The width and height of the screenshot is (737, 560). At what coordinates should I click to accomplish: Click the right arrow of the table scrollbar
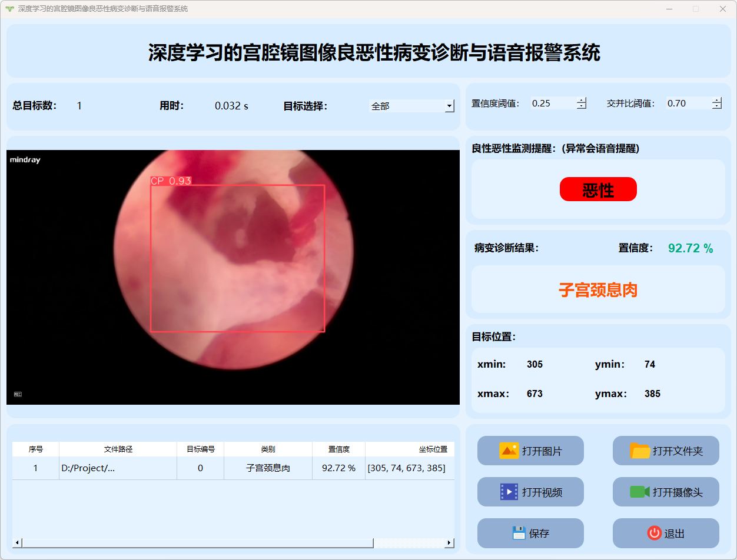[x=449, y=543]
